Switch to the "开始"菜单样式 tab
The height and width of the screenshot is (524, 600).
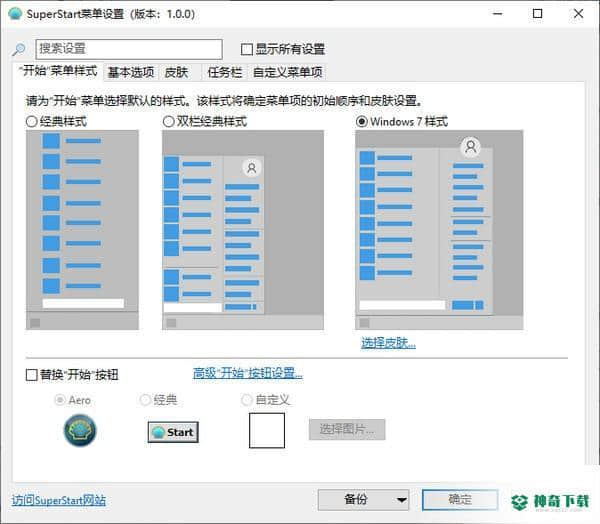(58, 71)
